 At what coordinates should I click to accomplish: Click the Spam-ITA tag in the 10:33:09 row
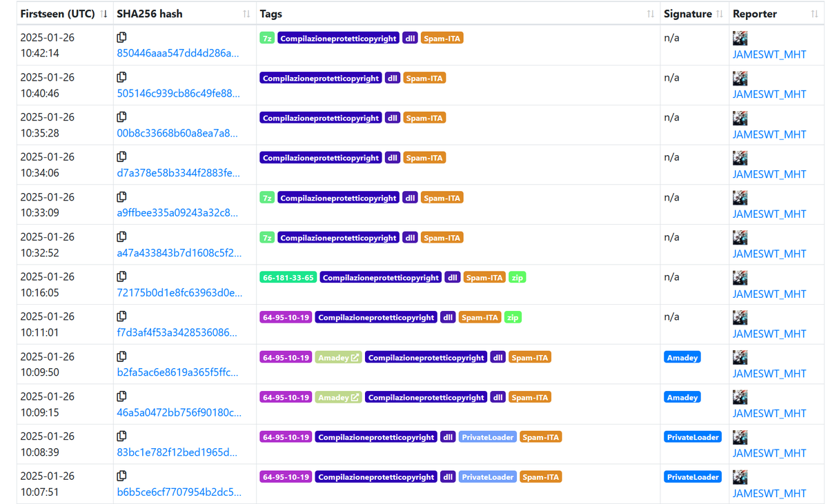point(442,199)
